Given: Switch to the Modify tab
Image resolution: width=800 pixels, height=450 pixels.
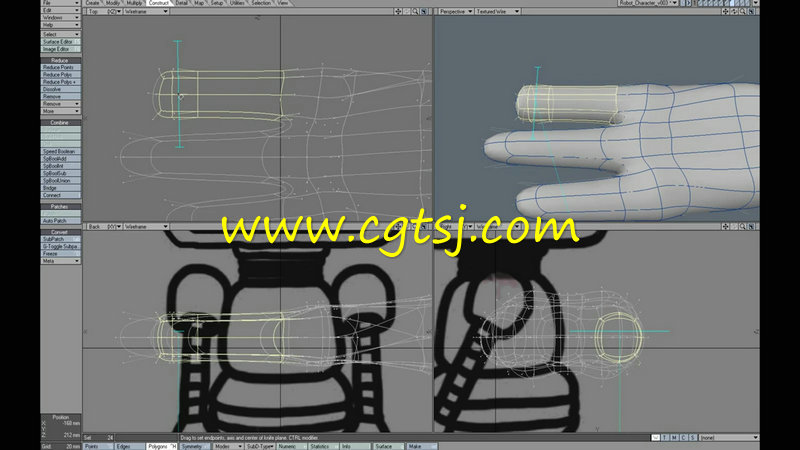Looking at the screenshot, I should pyautogui.click(x=113, y=3).
